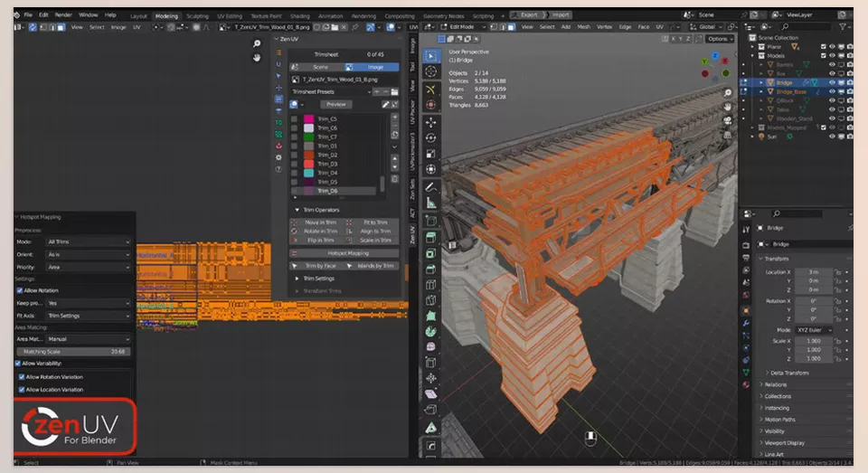This screenshot has width=868, height=473.
Task: Toggle Allow Rotation Variation checkbox
Action: [x=22, y=376]
